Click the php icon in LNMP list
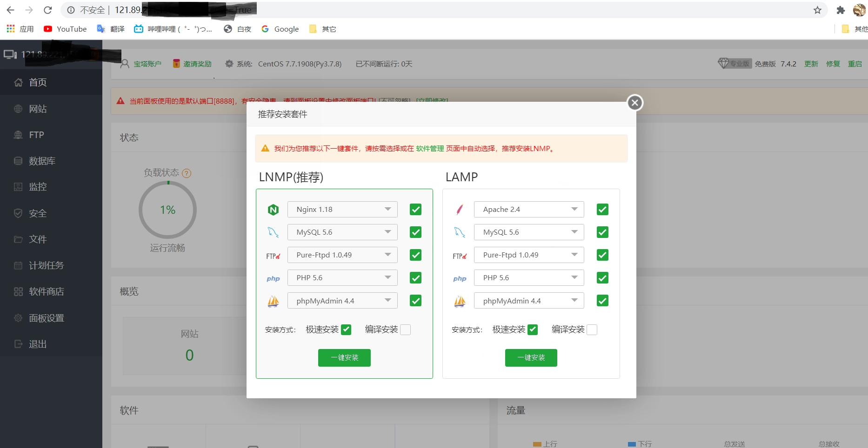Viewport: 868px width, 448px height. tap(273, 278)
